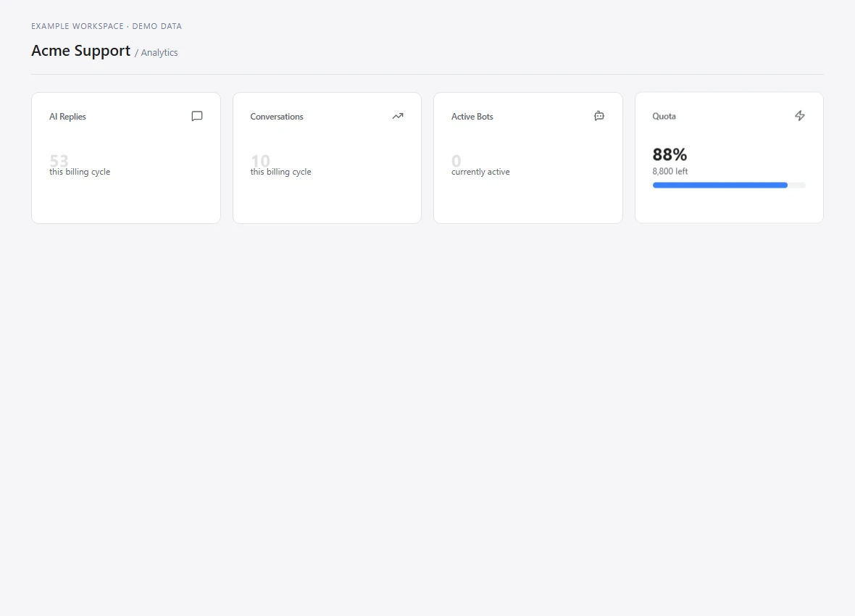This screenshot has height=616, width=855.
Task: Click the blue Quota progress bar
Action: tap(729, 186)
